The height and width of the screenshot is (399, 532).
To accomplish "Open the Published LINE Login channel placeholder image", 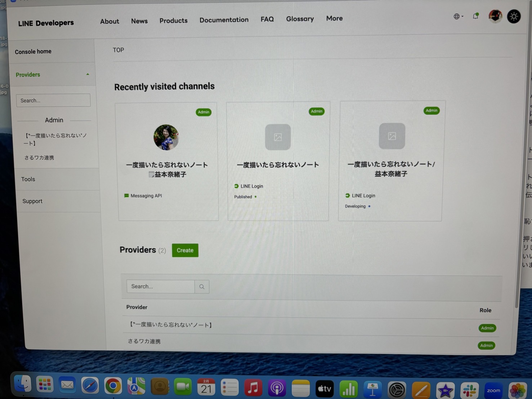I will point(278,137).
